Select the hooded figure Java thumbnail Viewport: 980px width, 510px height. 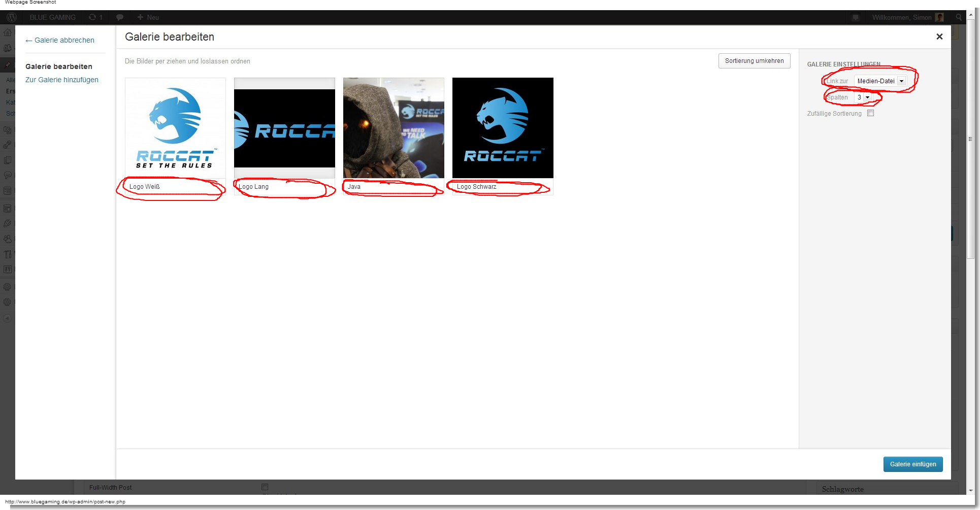394,128
